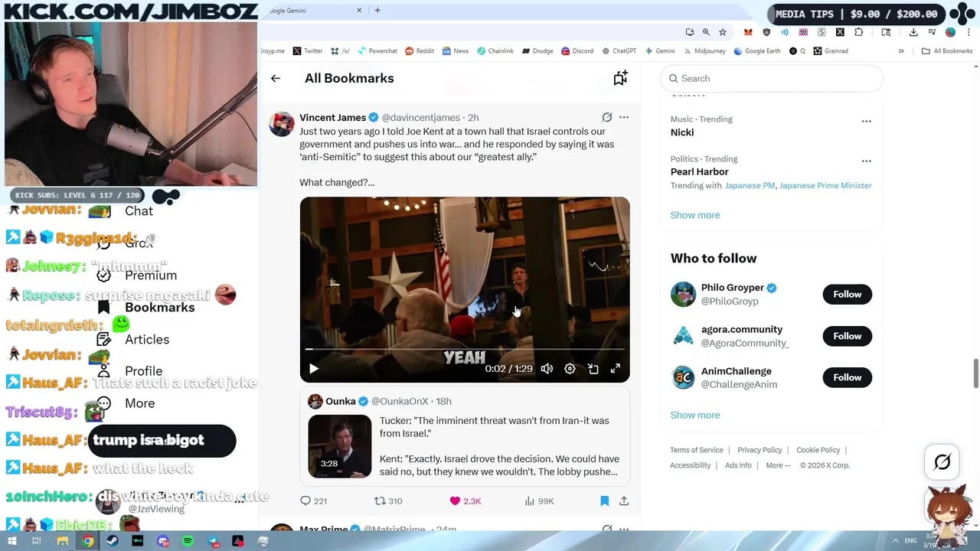Toggle picture-in-picture on the video
Screen dimensions: 980x551
click(593, 369)
